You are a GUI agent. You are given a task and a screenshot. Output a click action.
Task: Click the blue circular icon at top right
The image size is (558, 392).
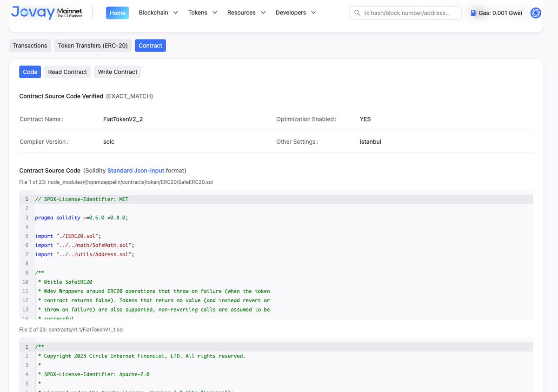536,13
